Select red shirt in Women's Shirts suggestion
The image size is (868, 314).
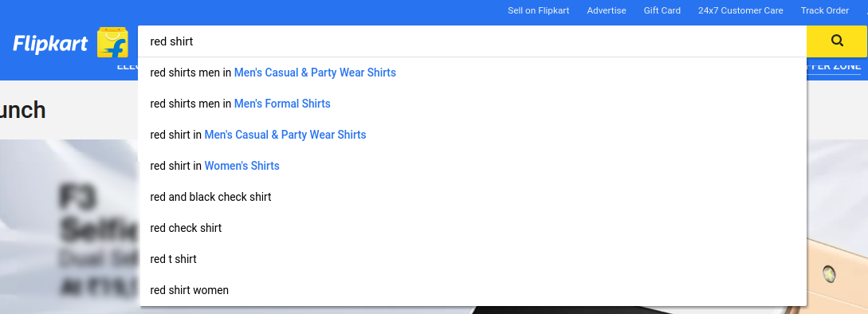pos(473,166)
